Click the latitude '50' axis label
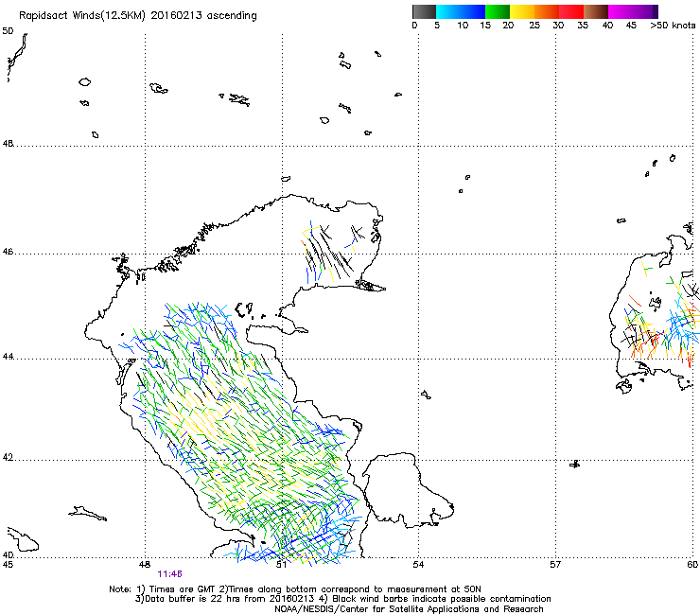Viewport: 700px width, 615px height. 8,31
